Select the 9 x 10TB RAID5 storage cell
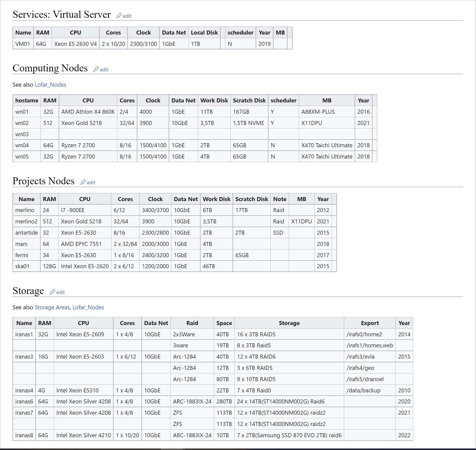The image size is (476, 450). click(289, 379)
